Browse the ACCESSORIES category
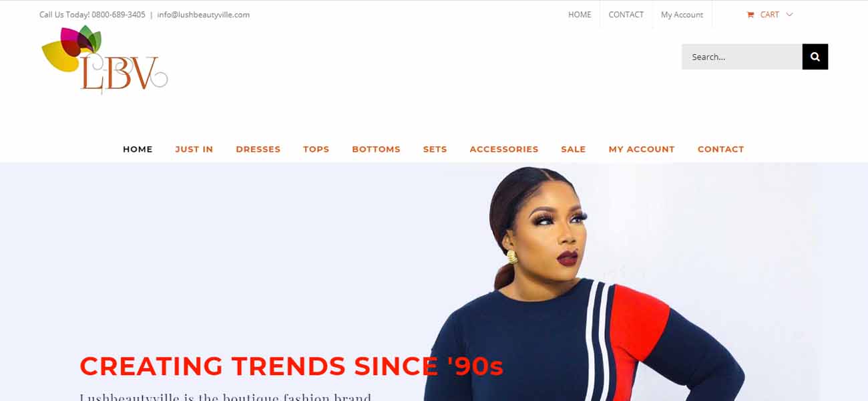868x401 pixels. click(x=504, y=149)
